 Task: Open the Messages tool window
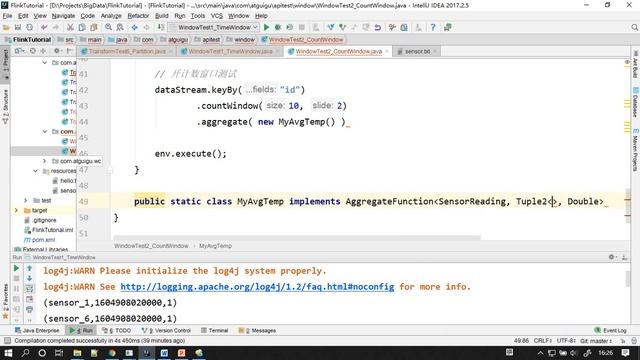tap(257, 330)
